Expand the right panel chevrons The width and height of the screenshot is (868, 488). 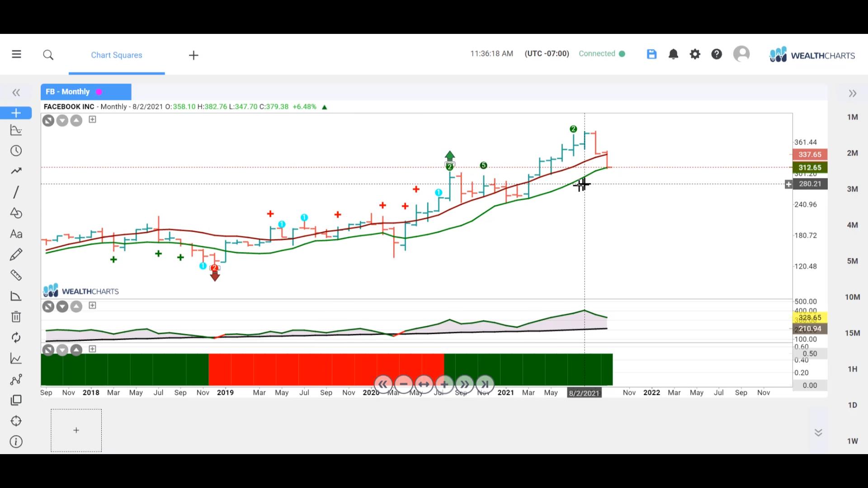pos(853,94)
